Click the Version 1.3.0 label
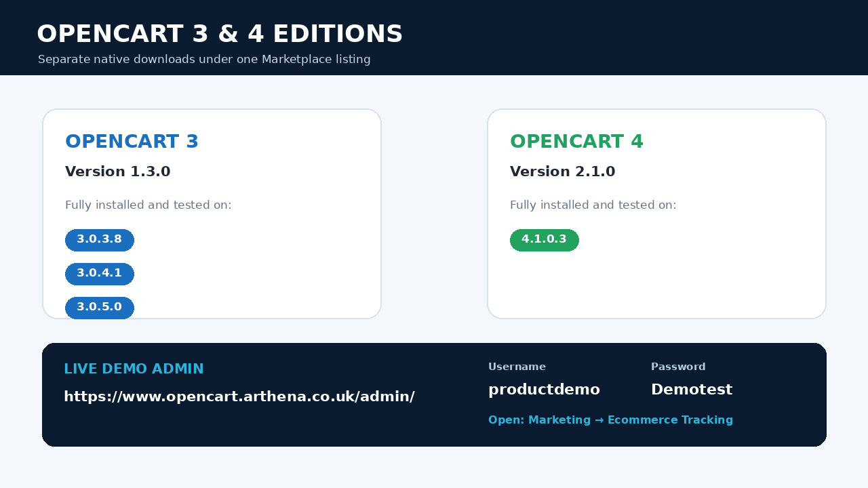The width and height of the screenshot is (868, 488). (x=117, y=172)
